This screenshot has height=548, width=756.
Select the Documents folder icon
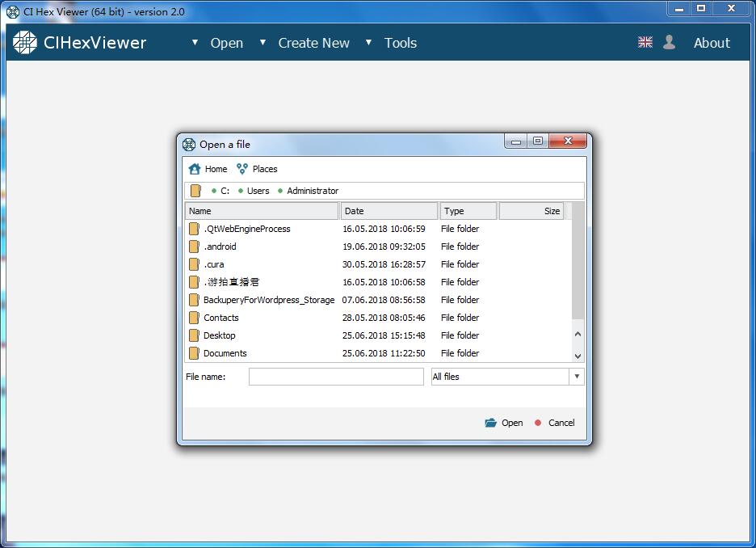[194, 353]
